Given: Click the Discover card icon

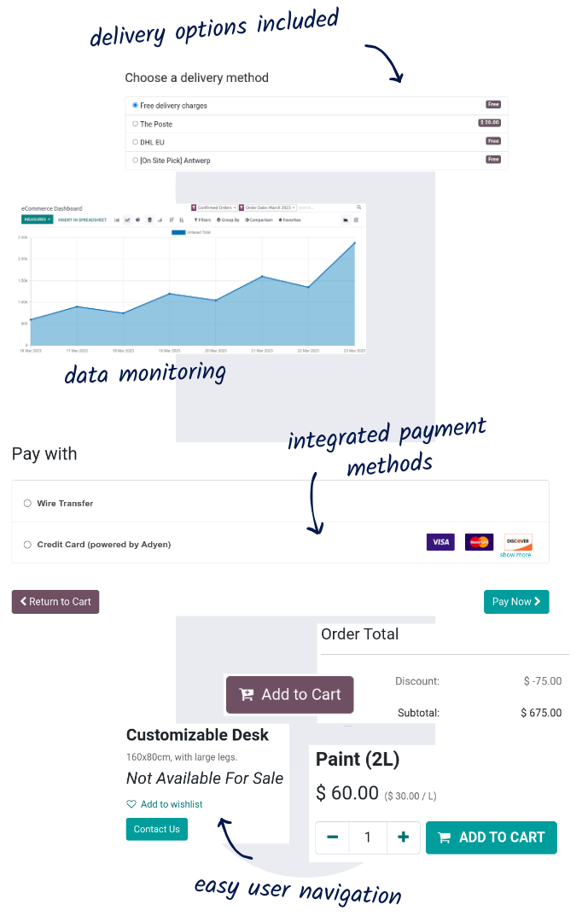Looking at the screenshot, I should tap(518, 541).
